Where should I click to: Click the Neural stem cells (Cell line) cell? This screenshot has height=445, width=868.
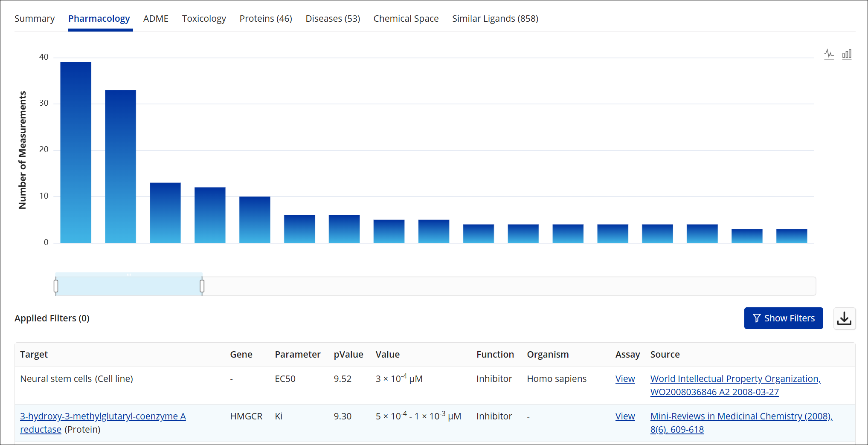76,379
